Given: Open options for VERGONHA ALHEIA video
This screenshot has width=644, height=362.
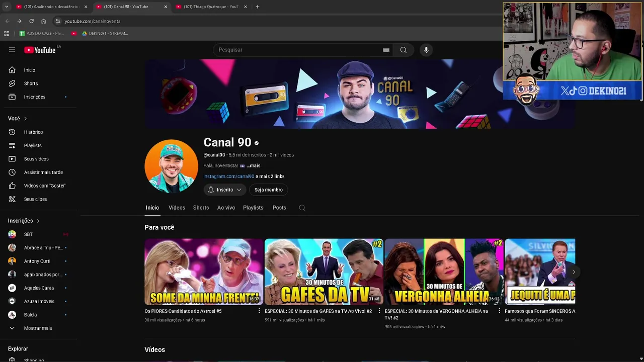Looking at the screenshot, I should (x=499, y=311).
